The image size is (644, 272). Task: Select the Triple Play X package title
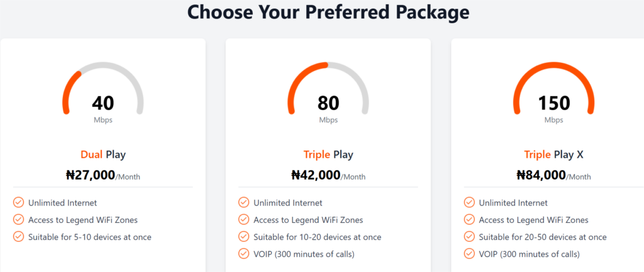pyautogui.click(x=553, y=155)
